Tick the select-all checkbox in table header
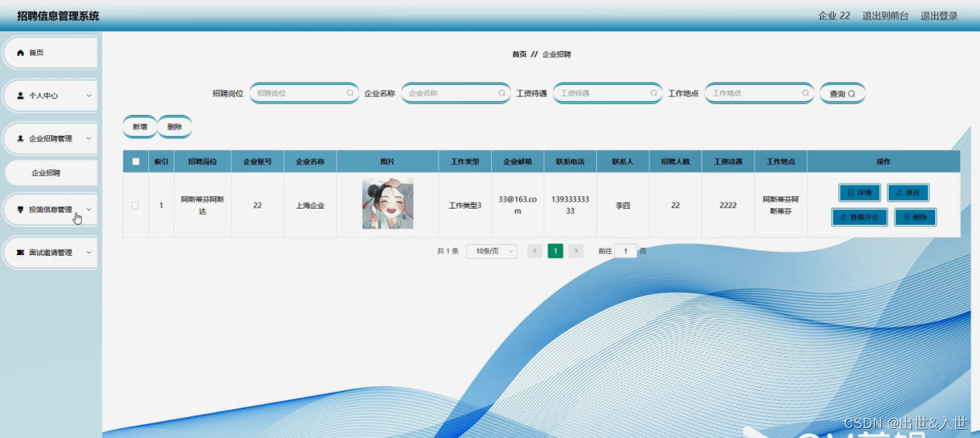The image size is (980, 438). tap(136, 161)
